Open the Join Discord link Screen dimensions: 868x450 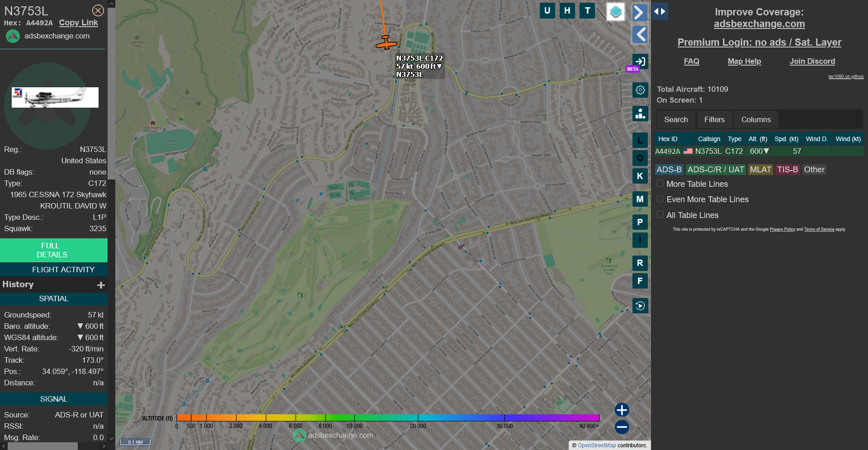coord(812,61)
